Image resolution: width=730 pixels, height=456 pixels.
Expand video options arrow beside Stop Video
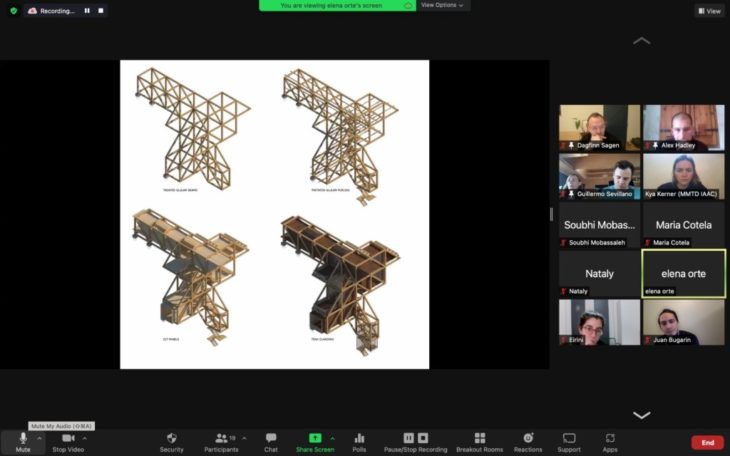pos(85,438)
